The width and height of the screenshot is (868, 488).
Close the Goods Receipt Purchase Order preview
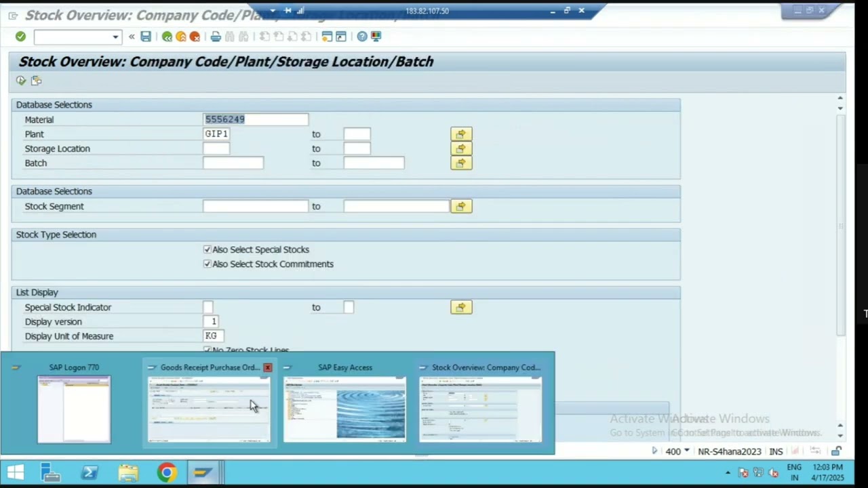[x=268, y=367]
